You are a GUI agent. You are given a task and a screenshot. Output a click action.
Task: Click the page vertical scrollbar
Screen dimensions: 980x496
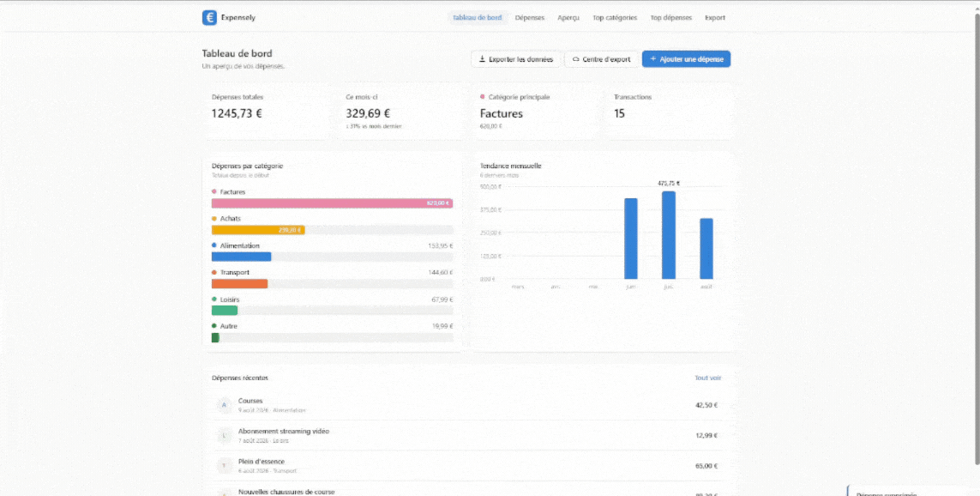pyautogui.click(x=977, y=238)
